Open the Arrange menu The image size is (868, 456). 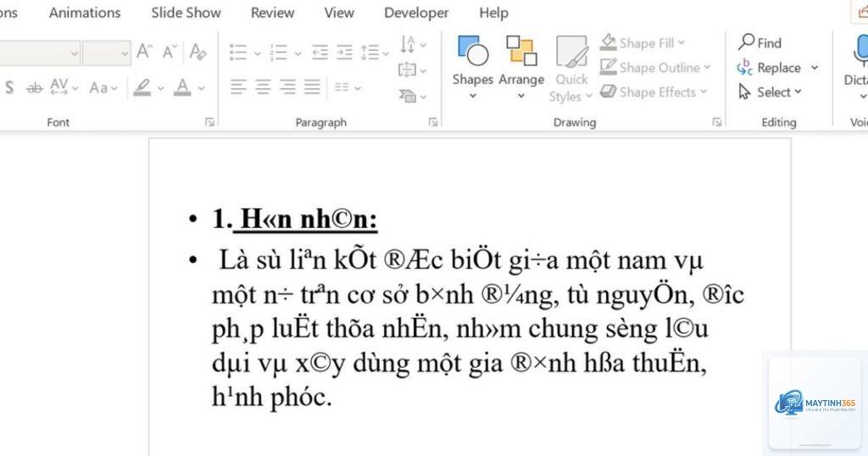pyautogui.click(x=521, y=68)
